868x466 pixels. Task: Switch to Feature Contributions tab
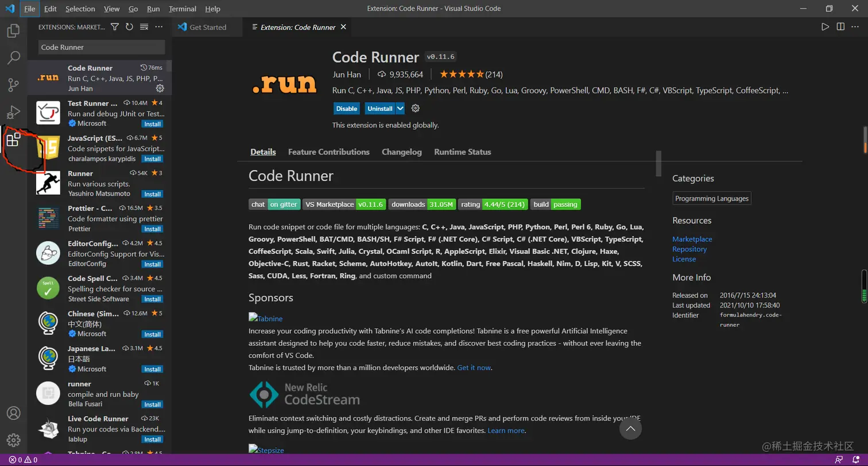tap(329, 152)
